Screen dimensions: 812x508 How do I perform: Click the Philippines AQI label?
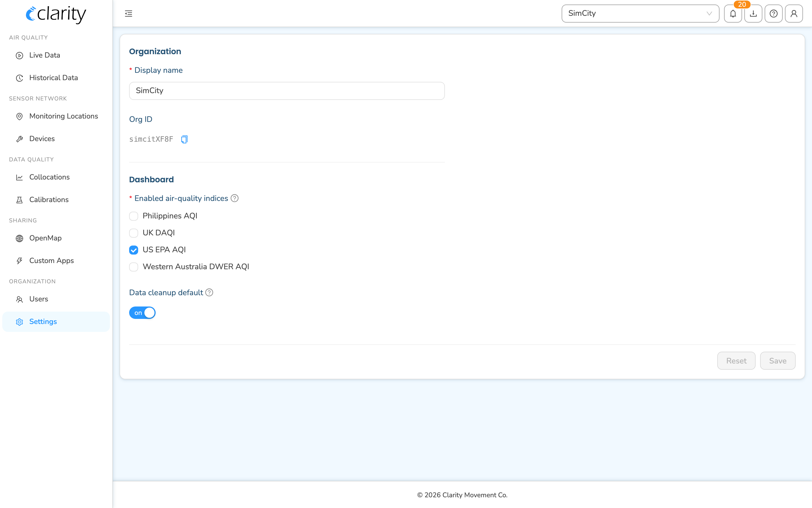click(x=170, y=216)
